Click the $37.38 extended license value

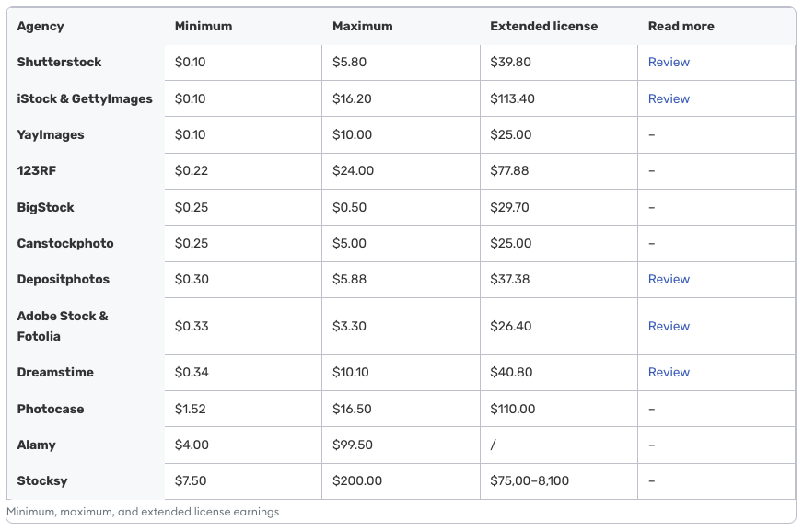point(509,279)
